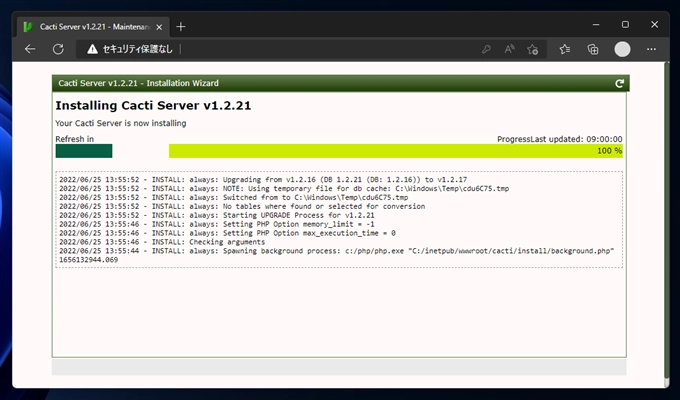Click log line 'Setting PHP Option memory_limit'
This screenshot has width=680, height=400.
point(217,224)
